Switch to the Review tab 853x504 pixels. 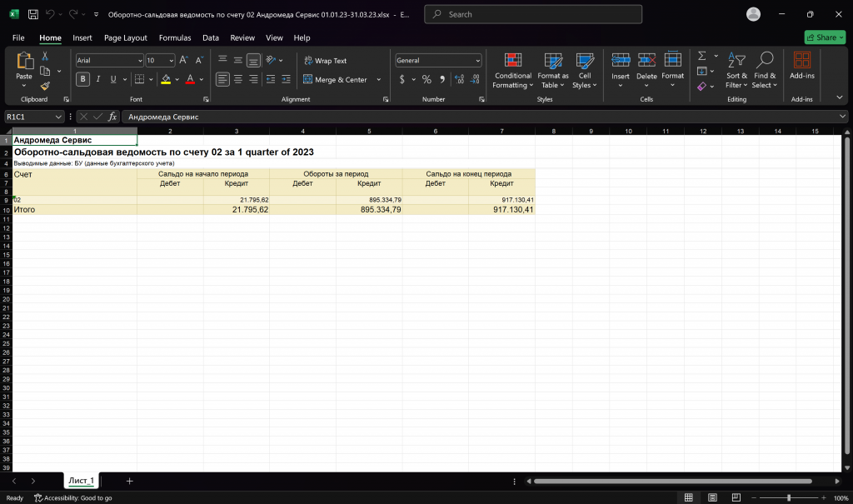tap(242, 37)
